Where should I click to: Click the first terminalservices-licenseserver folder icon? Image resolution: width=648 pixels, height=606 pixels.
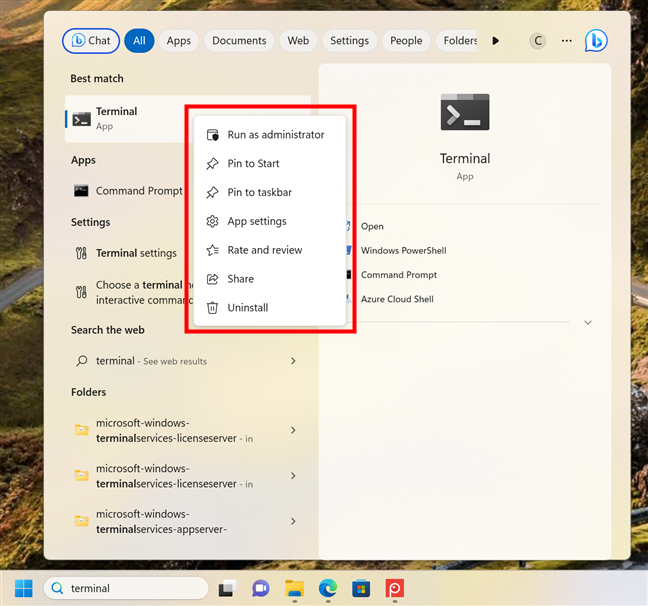(x=81, y=430)
